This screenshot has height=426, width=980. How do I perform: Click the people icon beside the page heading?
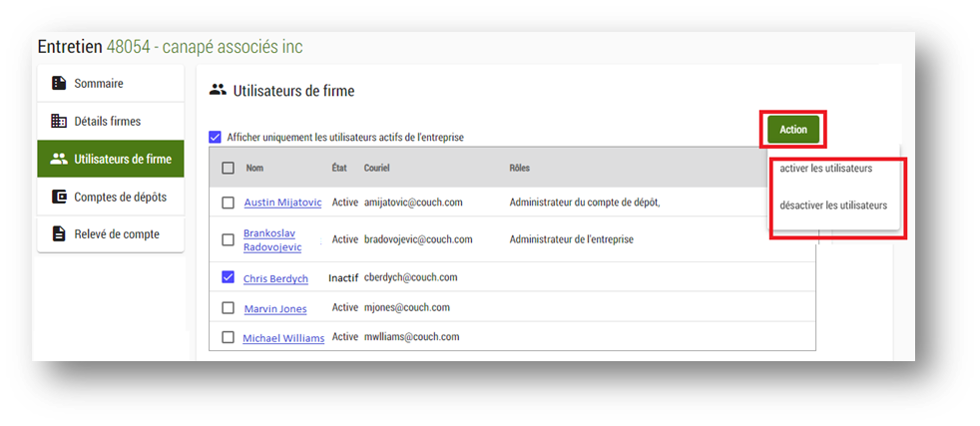(218, 90)
